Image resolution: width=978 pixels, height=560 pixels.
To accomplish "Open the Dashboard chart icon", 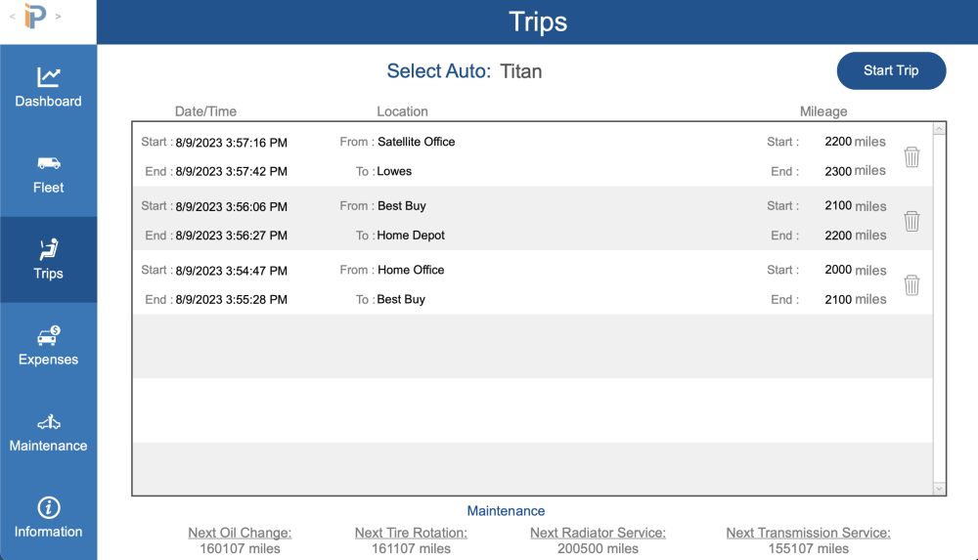I will (x=48, y=77).
